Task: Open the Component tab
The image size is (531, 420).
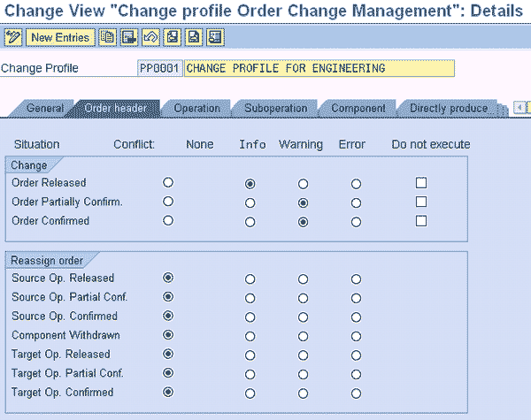Action: [358, 108]
